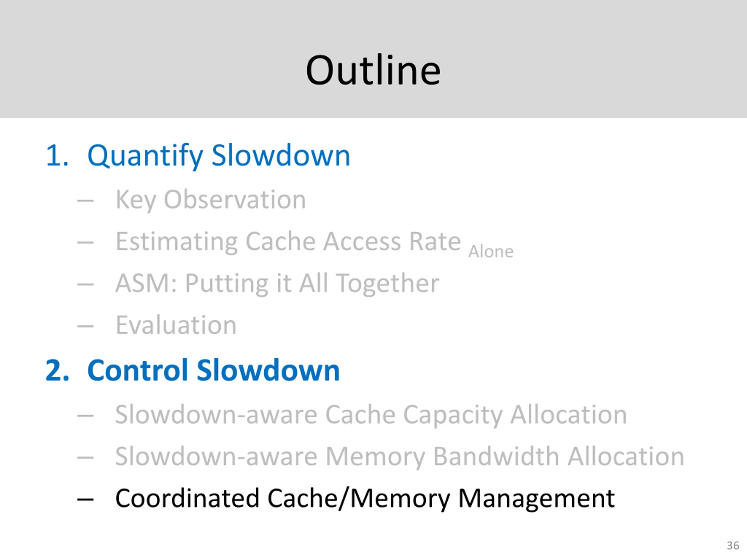Viewport: 747px width, 560px height.
Task: Select the bold "Control Slowdown" heading
Action: tap(213, 370)
